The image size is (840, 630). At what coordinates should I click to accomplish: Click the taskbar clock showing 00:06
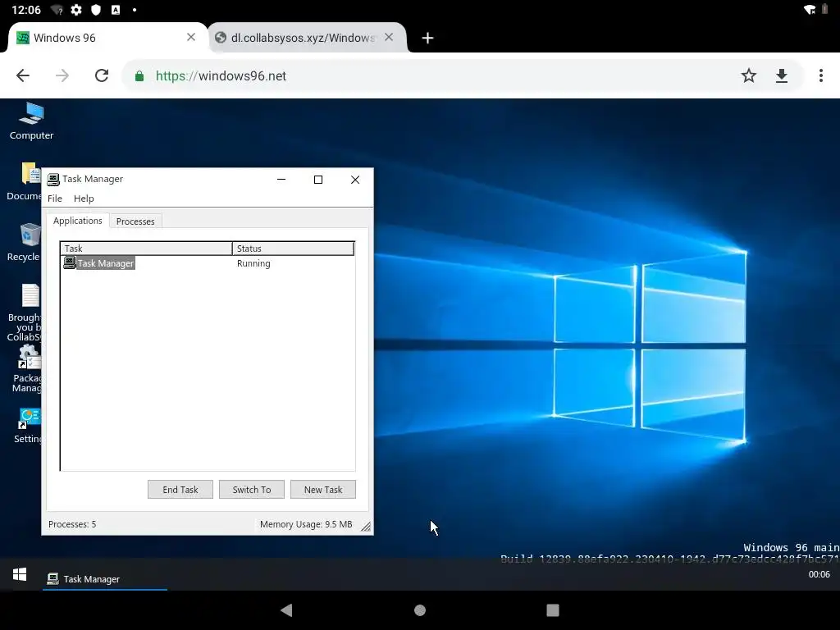pos(819,574)
